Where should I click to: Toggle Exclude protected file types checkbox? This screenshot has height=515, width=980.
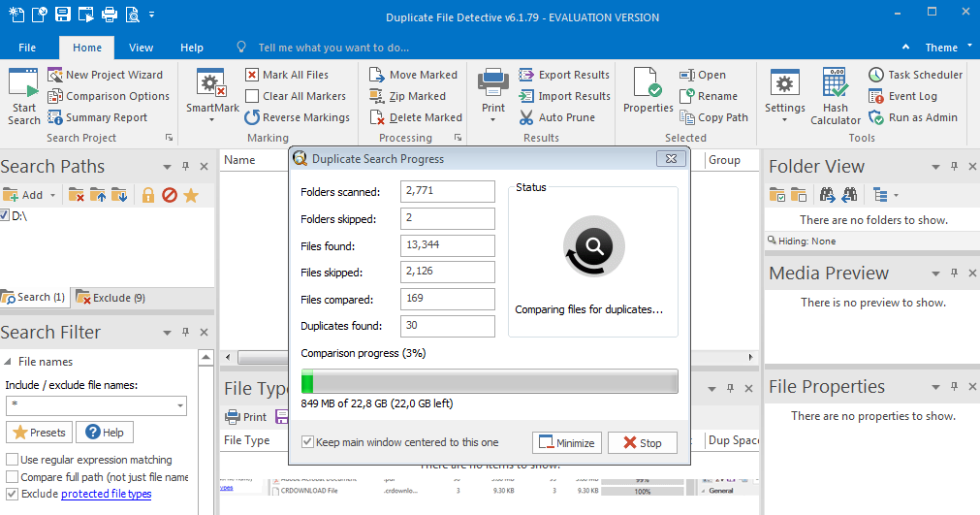(12, 494)
